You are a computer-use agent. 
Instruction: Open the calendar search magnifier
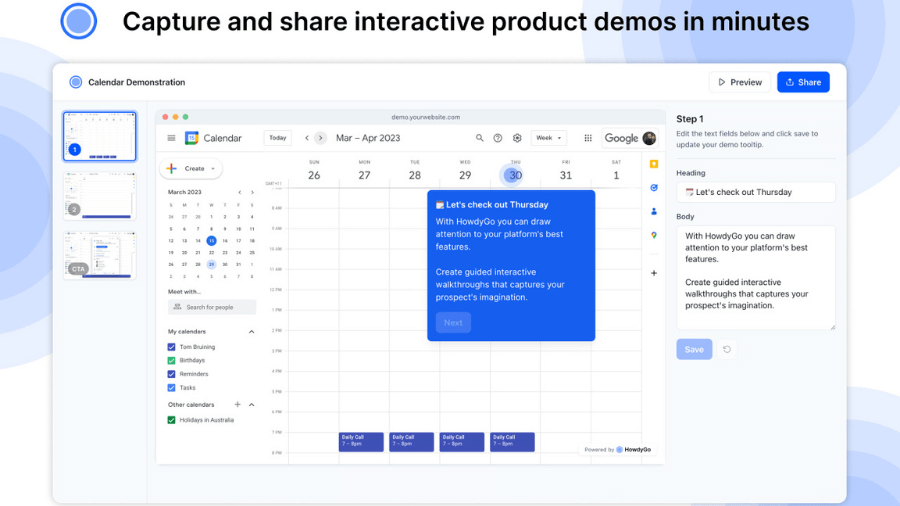point(479,138)
